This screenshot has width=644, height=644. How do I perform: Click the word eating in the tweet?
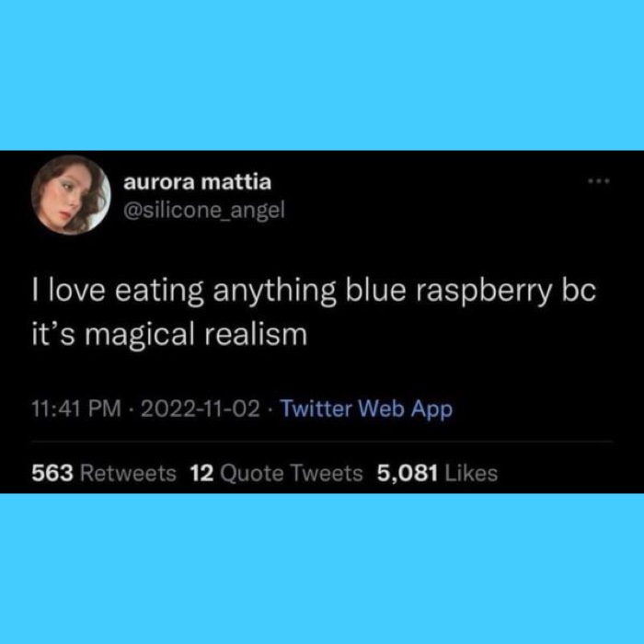[159, 292]
